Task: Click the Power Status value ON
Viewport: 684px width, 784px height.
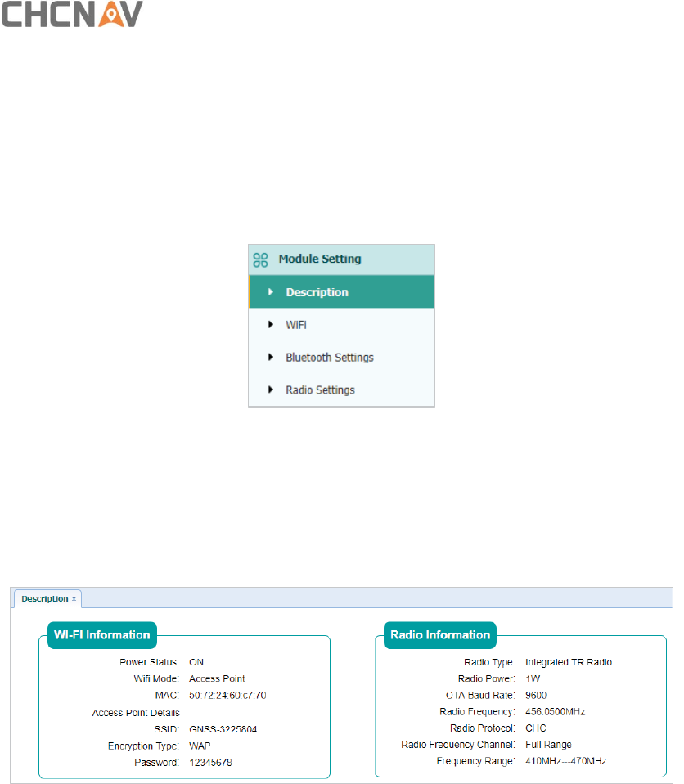Action: point(196,662)
